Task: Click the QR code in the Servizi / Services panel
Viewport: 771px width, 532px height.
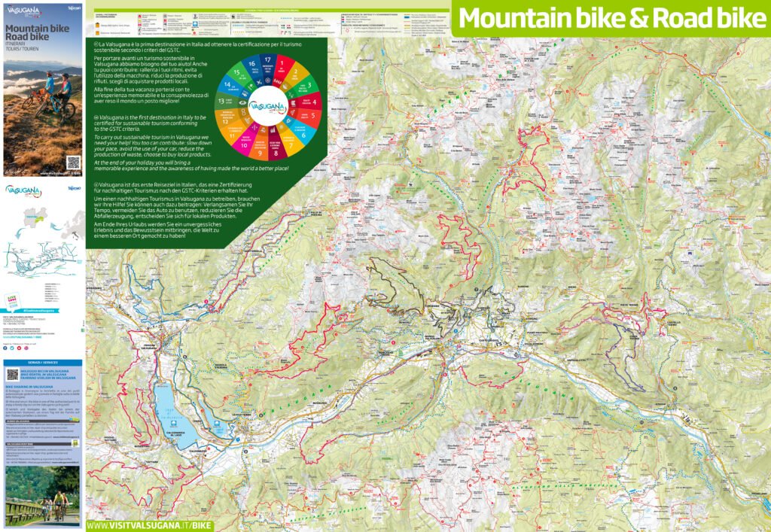Action: click(x=13, y=375)
